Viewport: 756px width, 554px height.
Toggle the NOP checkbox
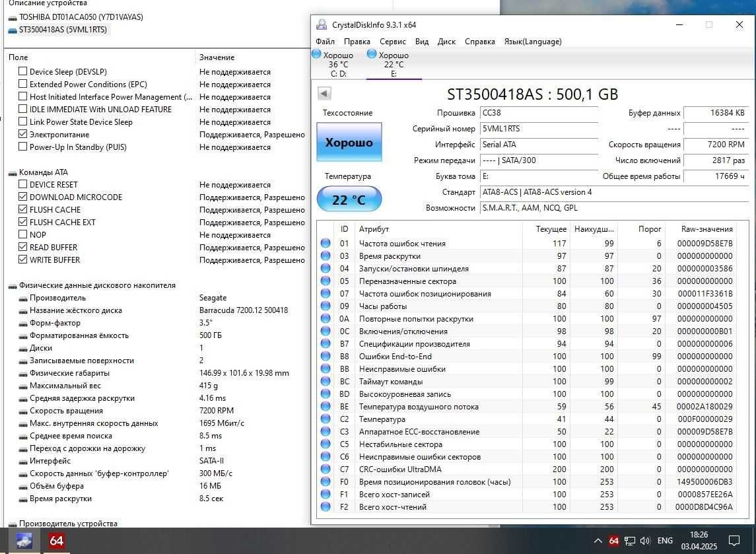click(x=22, y=234)
